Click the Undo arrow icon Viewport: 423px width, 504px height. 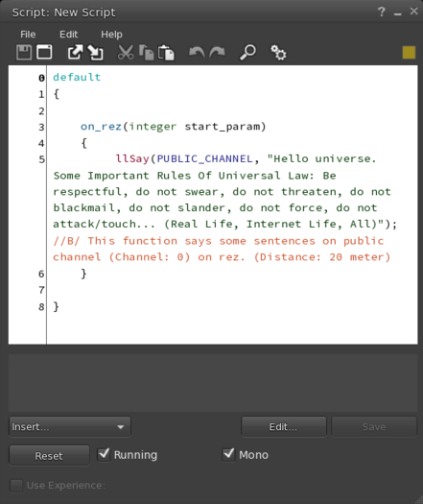197,53
